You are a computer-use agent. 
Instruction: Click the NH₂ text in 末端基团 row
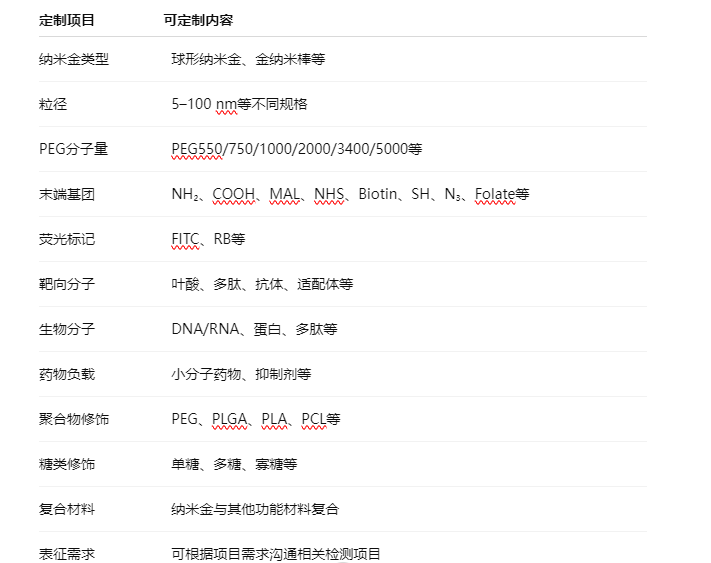[185, 194]
